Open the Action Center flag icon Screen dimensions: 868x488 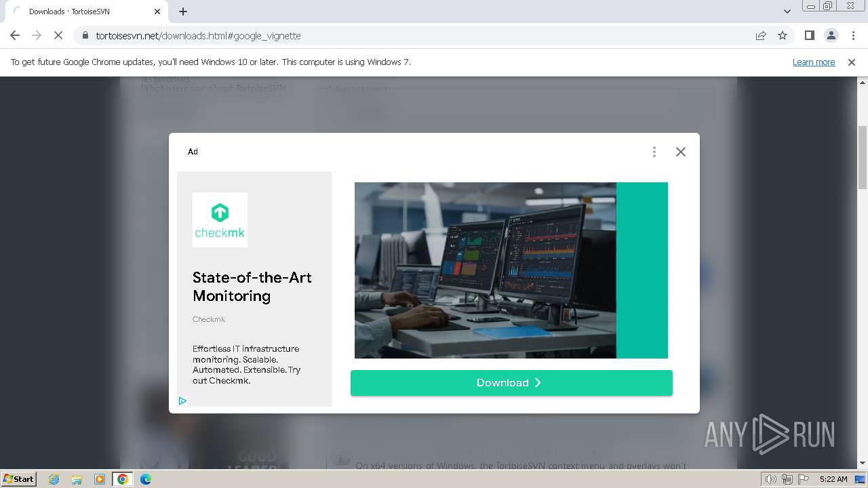point(804,479)
